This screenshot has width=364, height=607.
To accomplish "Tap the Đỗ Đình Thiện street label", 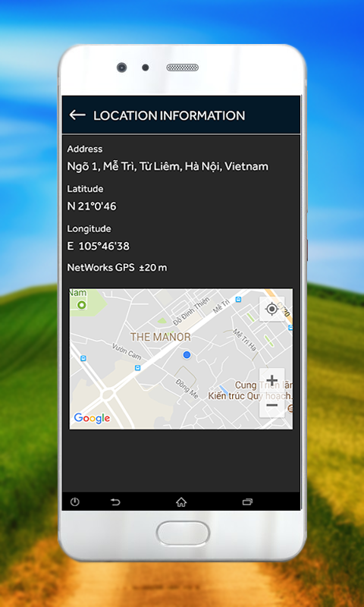I will tap(191, 311).
